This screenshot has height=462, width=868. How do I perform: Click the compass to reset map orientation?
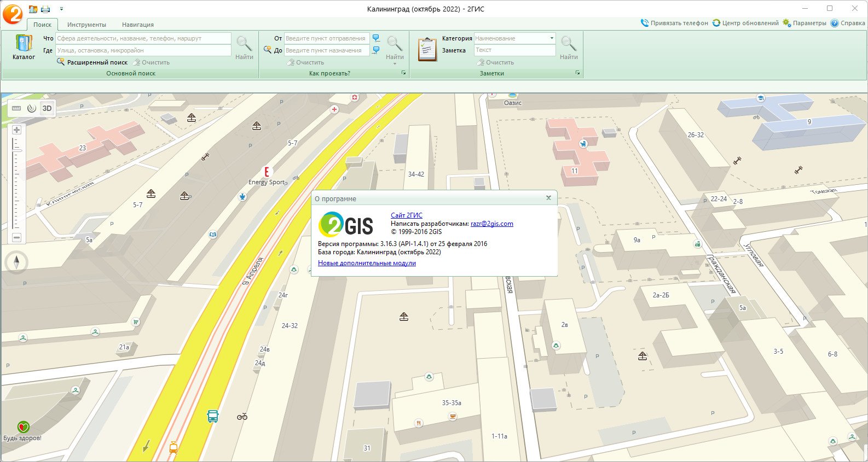coord(16,262)
